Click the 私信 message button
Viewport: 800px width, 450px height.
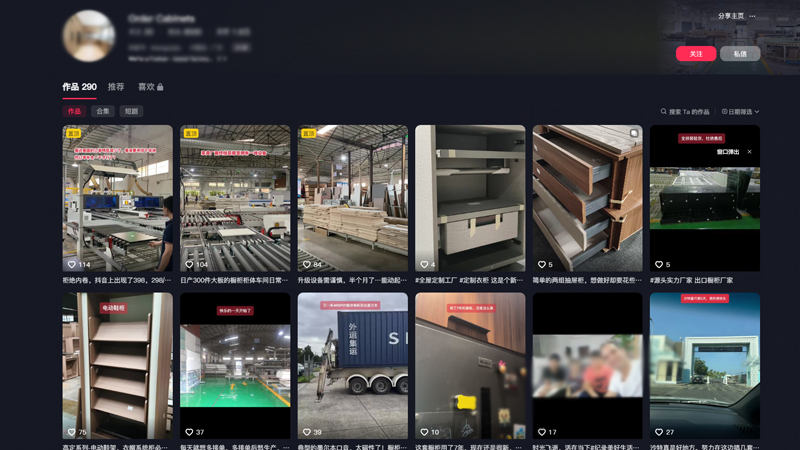pyautogui.click(x=740, y=54)
